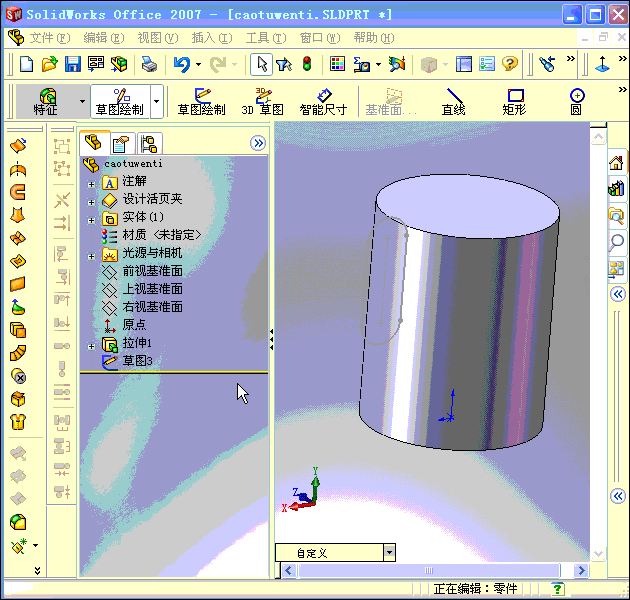
Task: Open a file with the Open folder icon
Action: click(49, 64)
